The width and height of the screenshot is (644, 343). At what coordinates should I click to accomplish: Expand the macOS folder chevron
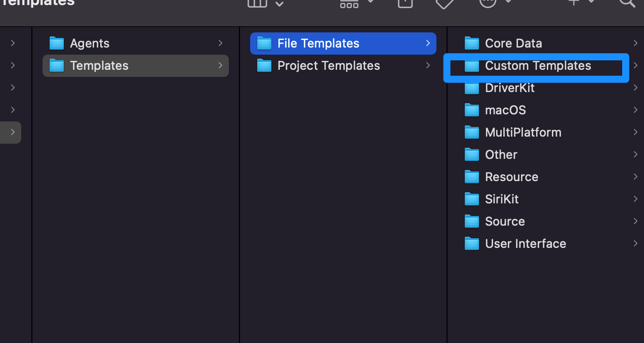click(635, 110)
